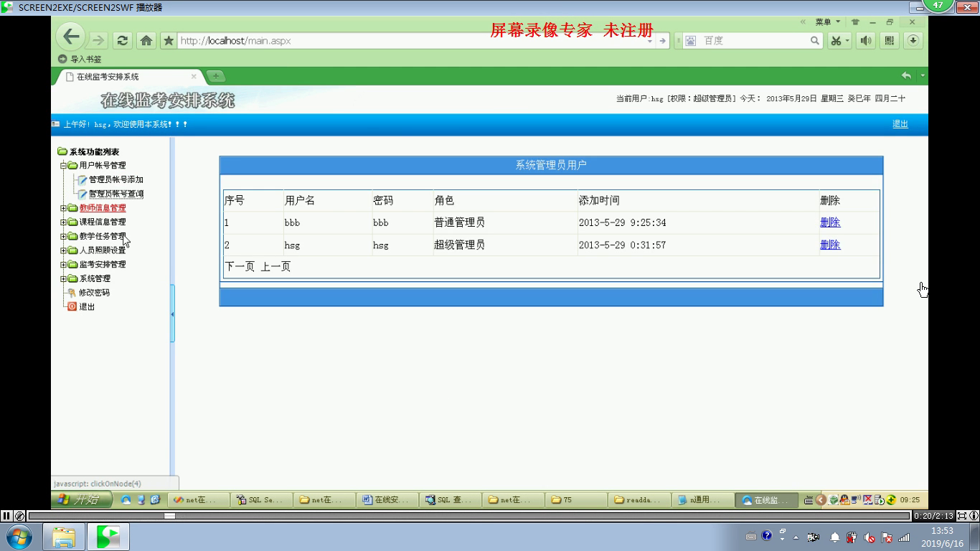Viewport: 980px width, 551px height.
Task: Expand the 监考安排管理 node plus sign
Action: click(63, 265)
